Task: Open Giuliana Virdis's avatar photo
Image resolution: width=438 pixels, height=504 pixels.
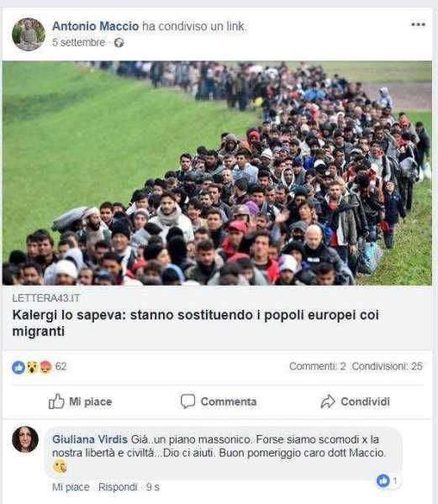Action: click(x=25, y=439)
